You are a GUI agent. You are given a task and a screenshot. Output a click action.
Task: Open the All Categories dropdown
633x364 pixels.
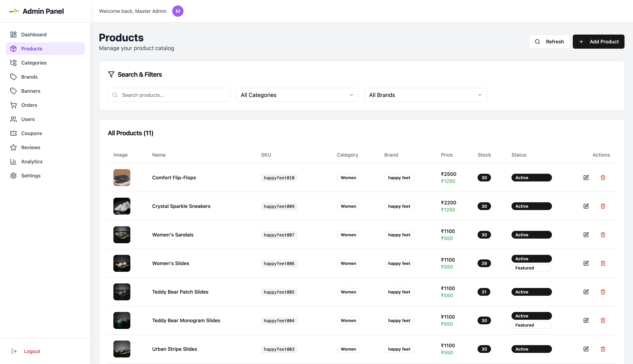click(297, 95)
